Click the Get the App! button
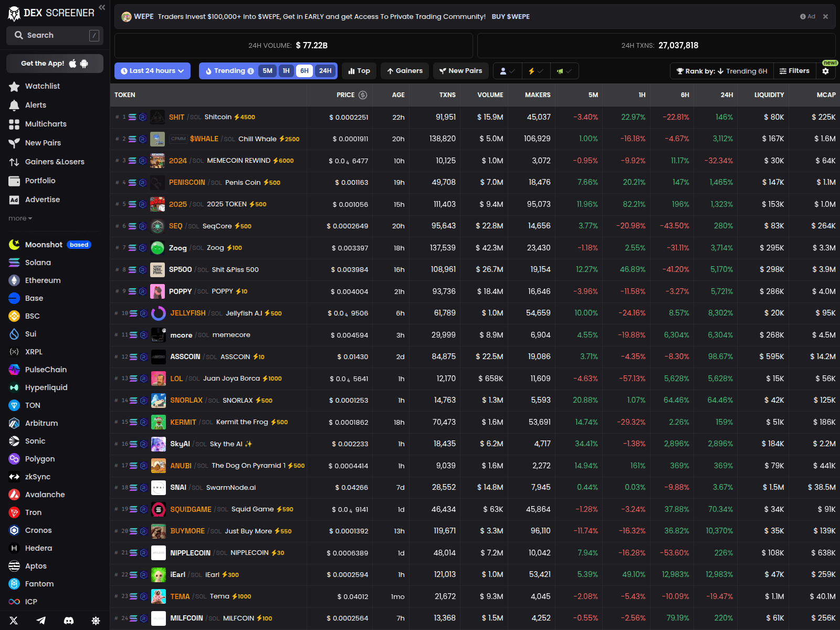Screen dimensions: 840x630 tap(55, 64)
